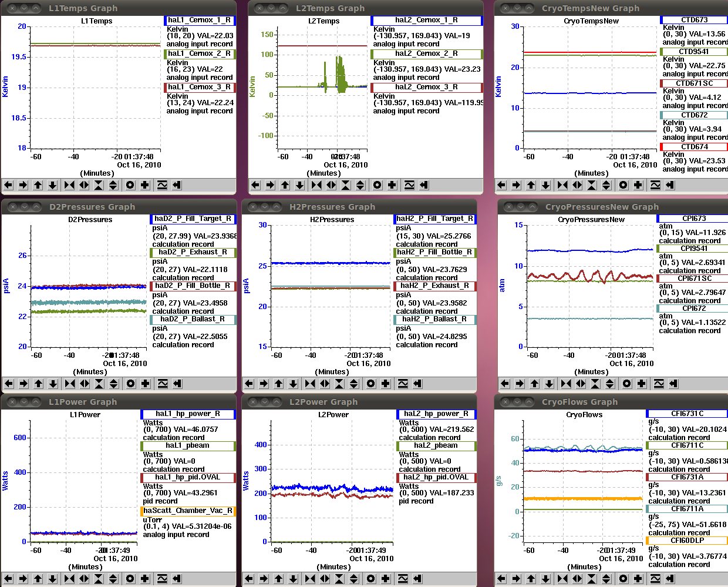Pan left with arrow in L1Temps Graph toolbar

tap(8, 185)
